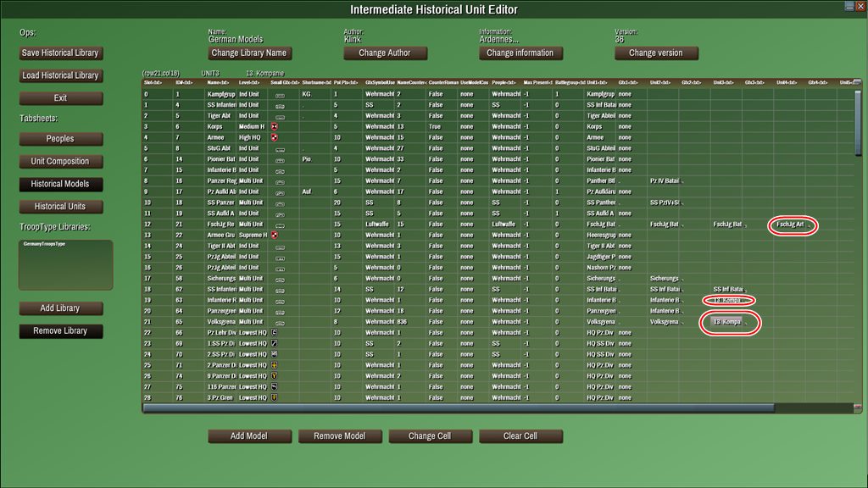
Task: Select the 'Panther Btl' Unit1 cell
Action: [x=601, y=181]
